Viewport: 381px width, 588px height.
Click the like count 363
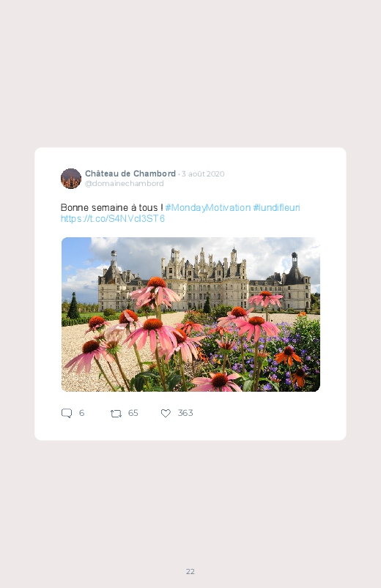click(185, 413)
